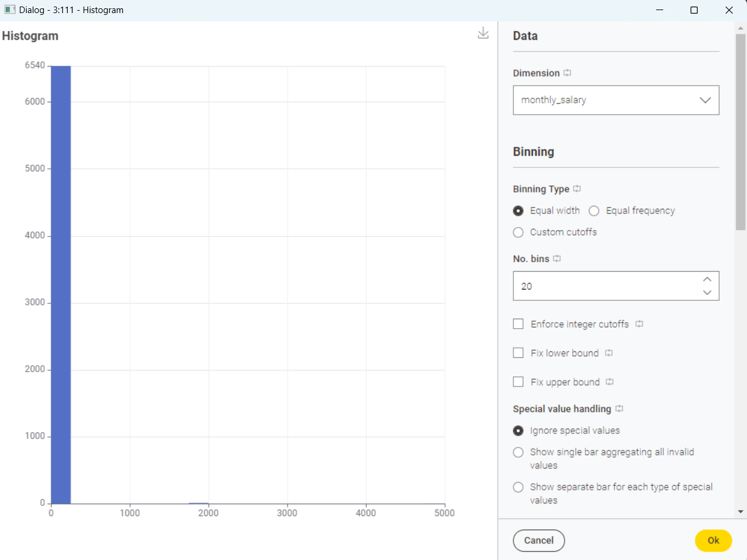Viewport: 747px width, 560px height.
Task: Check the Fix upper bound option
Action: click(x=518, y=382)
